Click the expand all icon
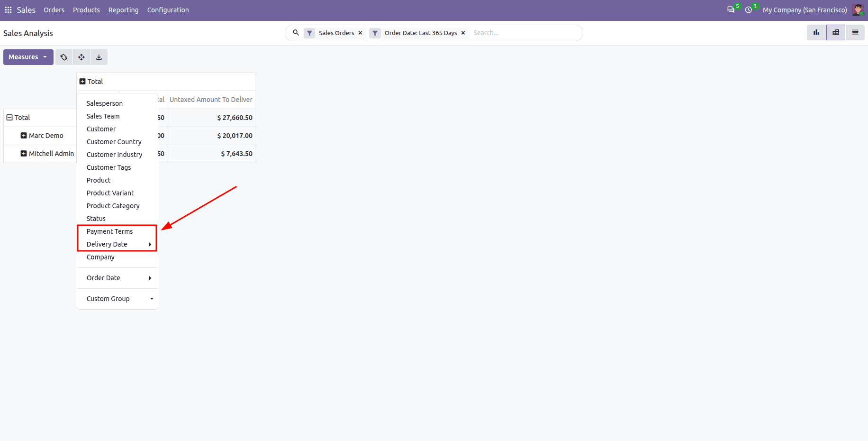 point(81,57)
